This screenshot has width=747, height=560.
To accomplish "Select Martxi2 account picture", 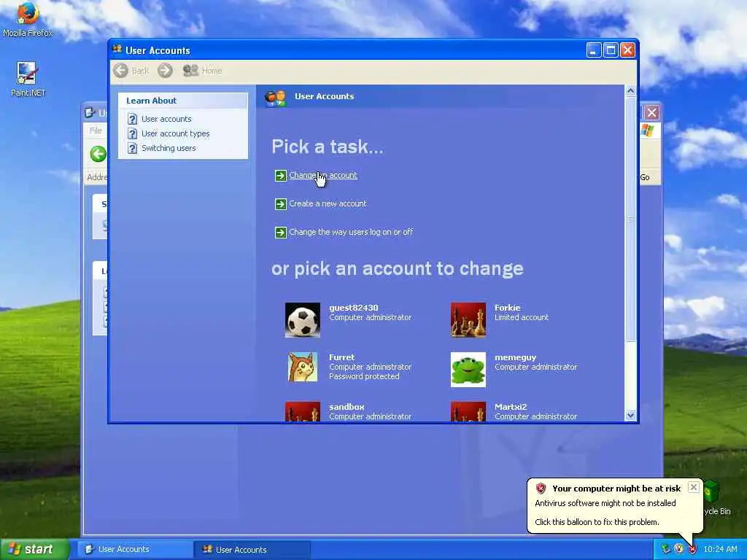I will tap(468, 411).
